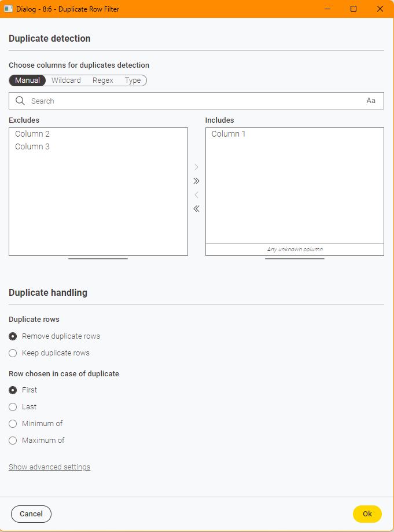Switch to Type selection mode
This screenshot has height=532, width=394.
pyautogui.click(x=132, y=80)
